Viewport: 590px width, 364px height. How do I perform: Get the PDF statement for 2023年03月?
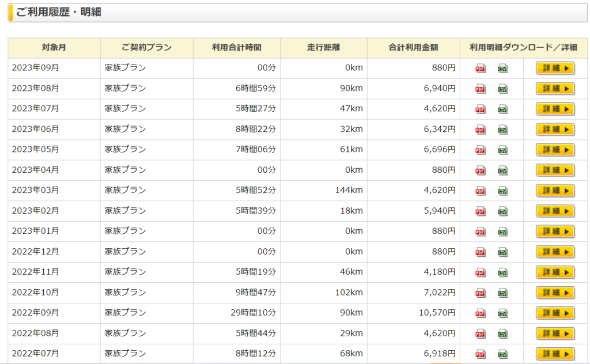(480, 191)
